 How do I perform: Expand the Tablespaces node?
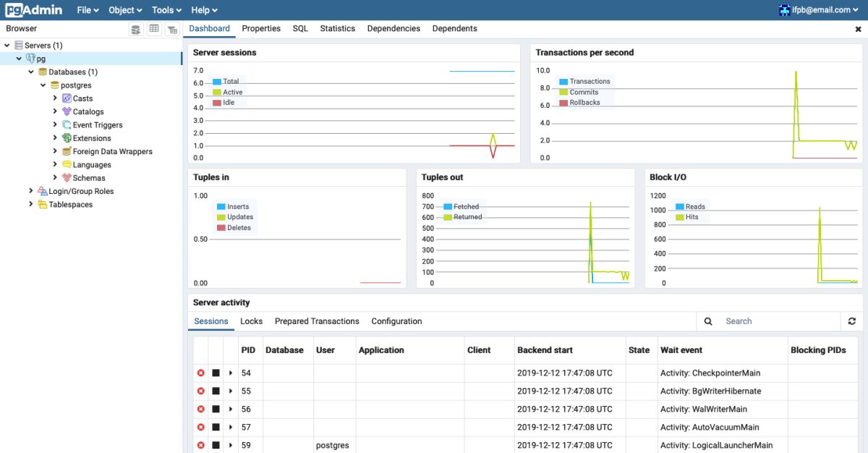tap(31, 205)
